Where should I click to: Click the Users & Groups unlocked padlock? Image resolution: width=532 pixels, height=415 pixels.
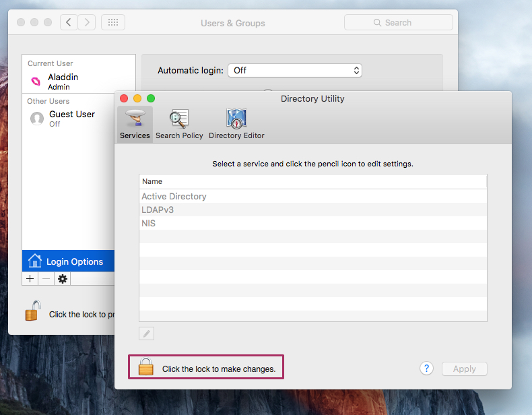33,311
